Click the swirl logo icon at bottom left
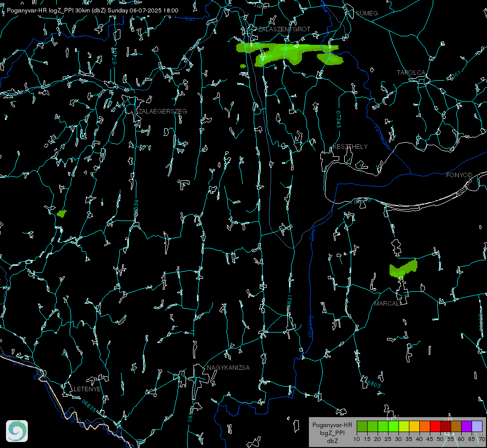 coord(17,431)
